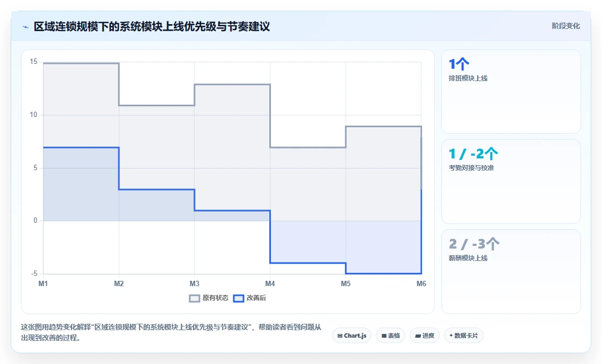Click the blue 改善后 legend swatch
The image size is (602, 364).
(239, 299)
